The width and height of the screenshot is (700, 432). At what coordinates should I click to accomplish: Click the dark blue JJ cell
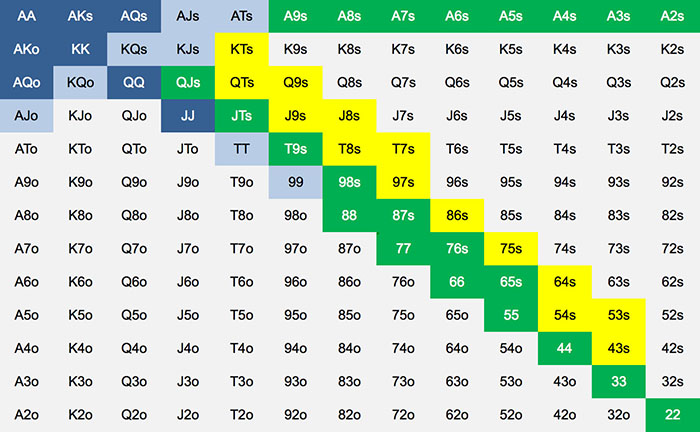(188, 116)
